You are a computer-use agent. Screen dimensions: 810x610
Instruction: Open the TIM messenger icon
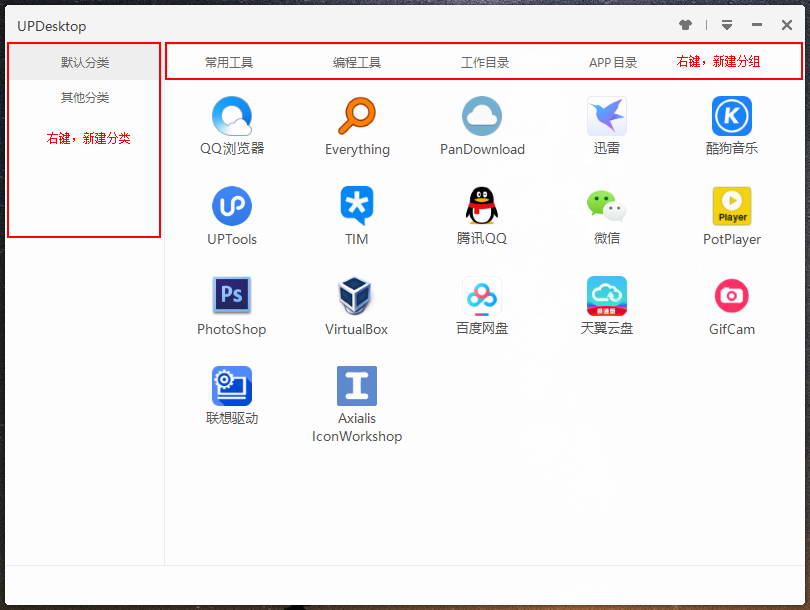tap(357, 207)
